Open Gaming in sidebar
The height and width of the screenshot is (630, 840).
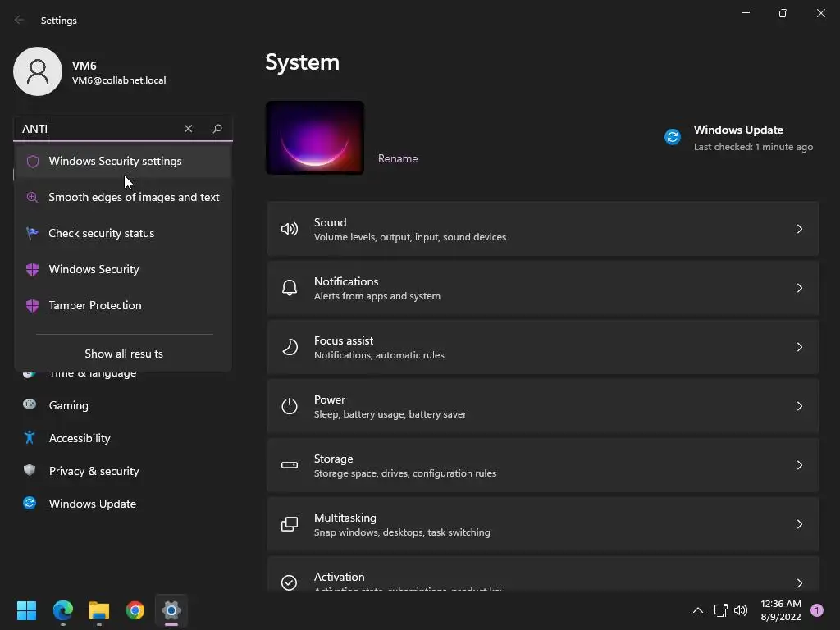click(69, 405)
